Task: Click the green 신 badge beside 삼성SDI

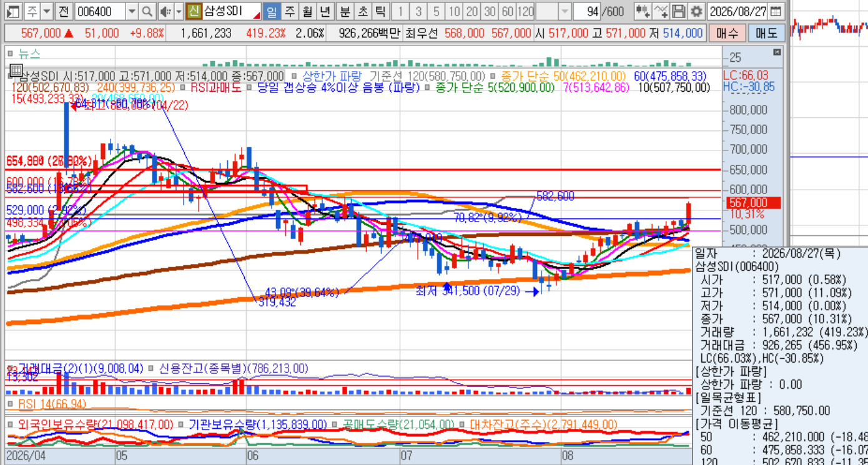Action: click(x=194, y=11)
